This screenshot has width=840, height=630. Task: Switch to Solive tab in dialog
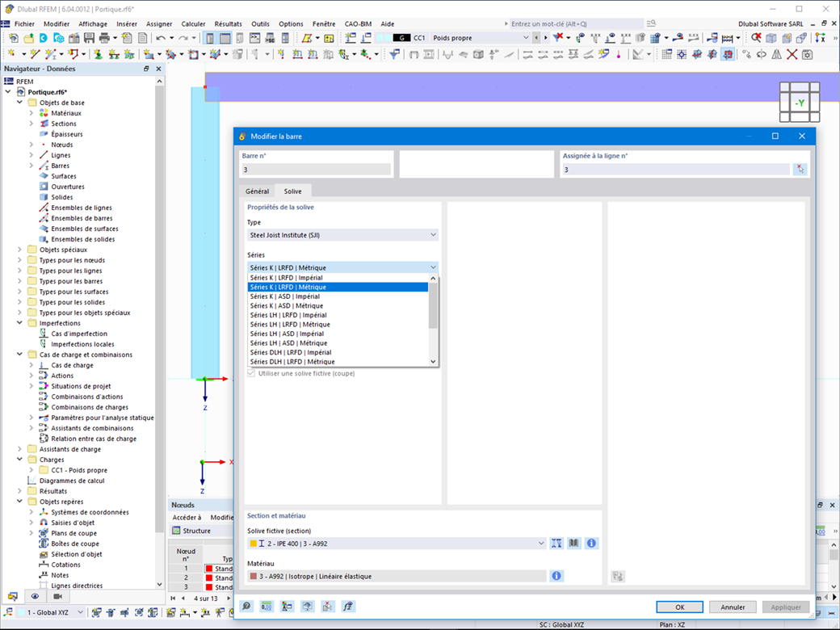[292, 191]
